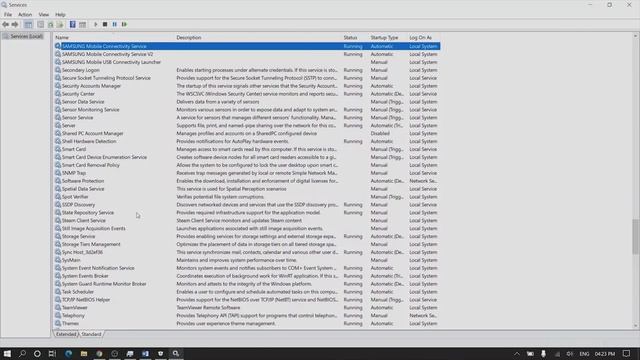Select the Themes service
640x360 pixels.
coord(247,323)
